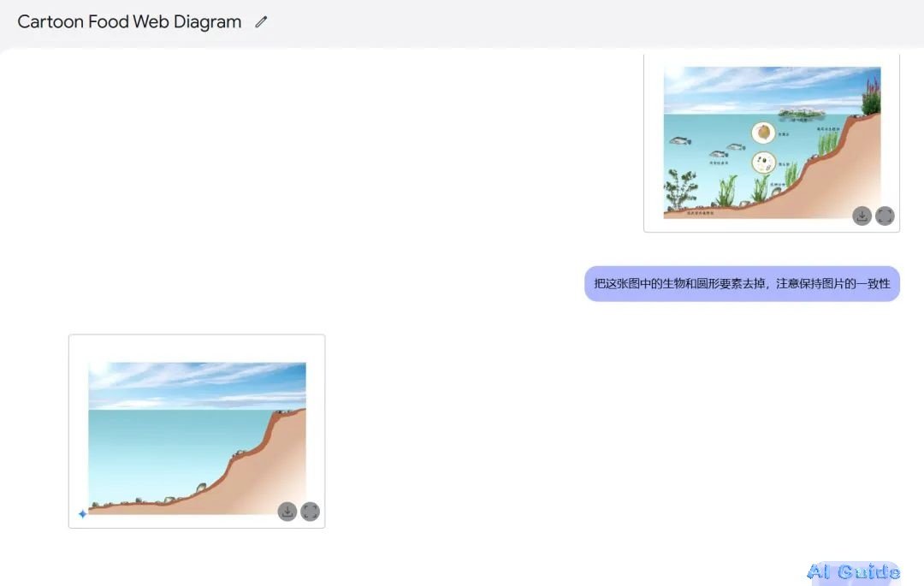The height and width of the screenshot is (586, 924).
Task: Download the generated empty lake image
Action: (287, 512)
